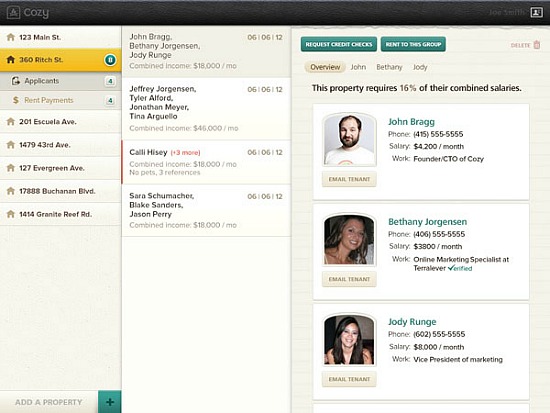550x413 pixels.
Task: Click the plus icon to add property
Action: tap(110, 402)
